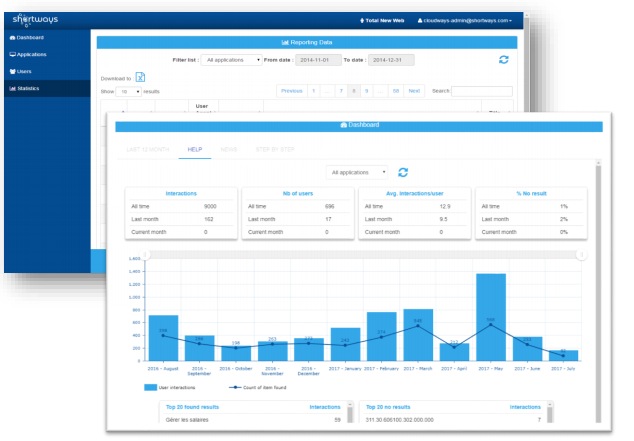This screenshot has height=441, width=634.
Task: Select Statistics in the sidebar
Action: [x=24, y=89]
